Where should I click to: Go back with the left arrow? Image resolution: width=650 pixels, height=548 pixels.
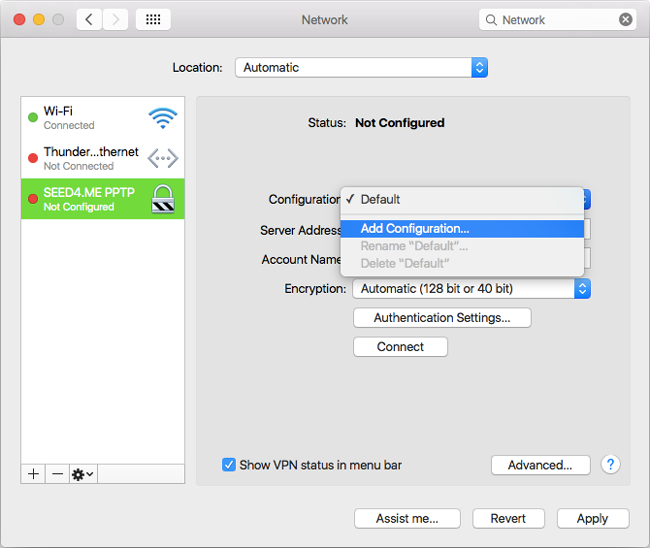[x=89, y=19]
